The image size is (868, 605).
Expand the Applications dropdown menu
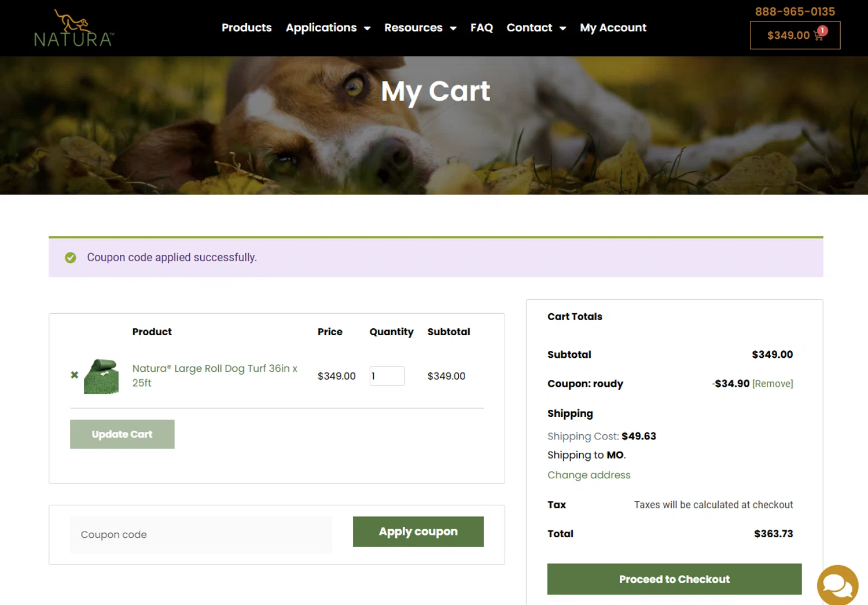point(328,28)
